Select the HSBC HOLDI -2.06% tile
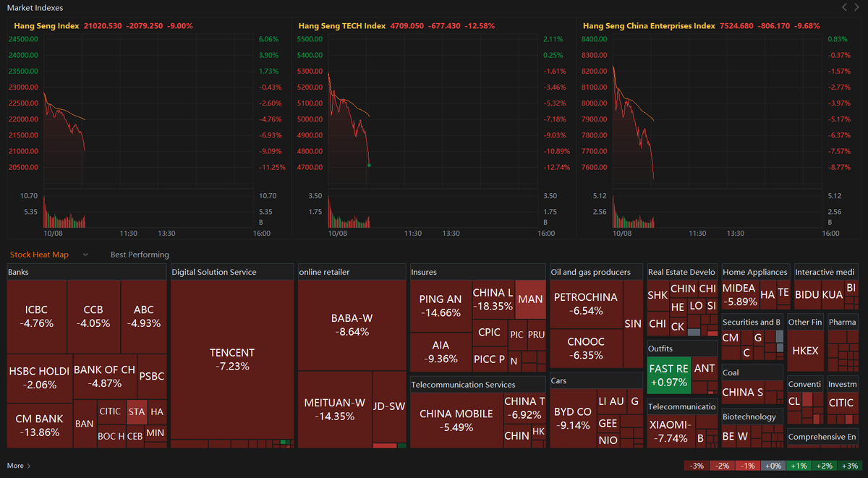 click(x=39, y=377)
